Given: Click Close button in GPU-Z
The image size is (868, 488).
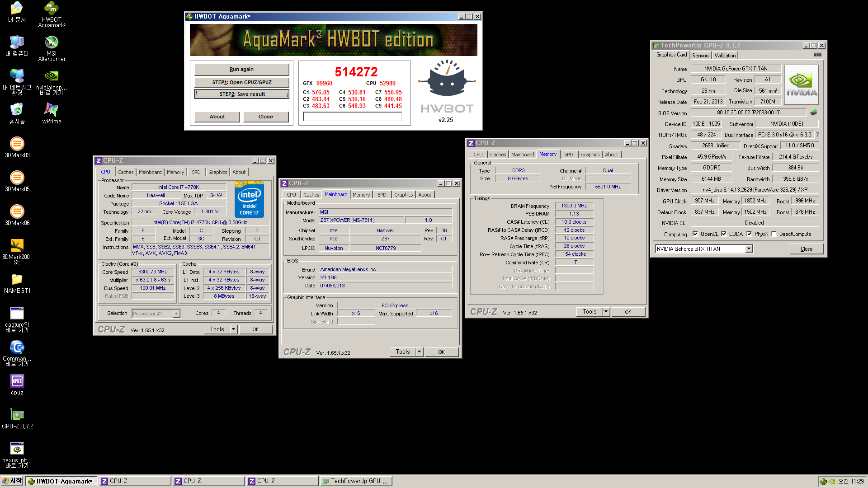Looking at the screenshot, I should click(807, 249).
